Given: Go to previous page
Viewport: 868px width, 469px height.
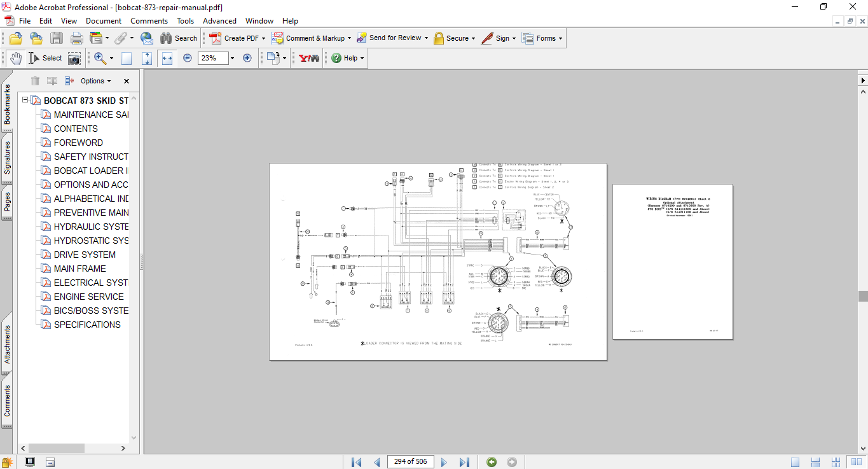Looking at the screenshot, I should pos(377,462).
